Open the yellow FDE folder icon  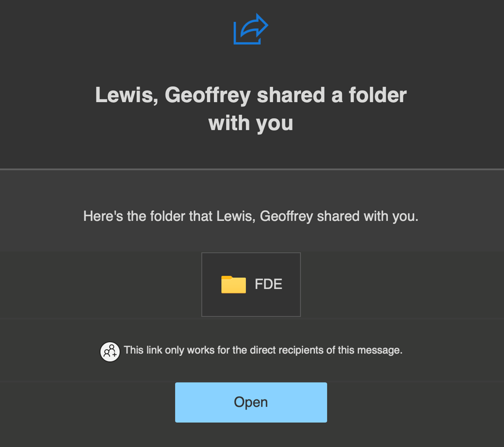[x=233, y=284]
